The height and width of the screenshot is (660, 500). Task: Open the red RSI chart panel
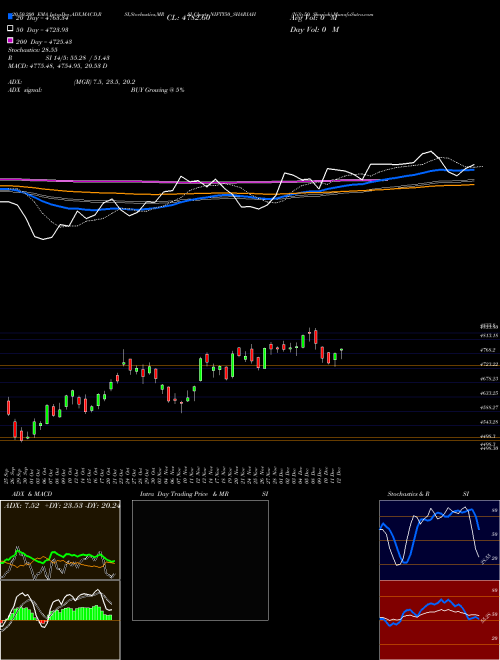tap(439, 620)
